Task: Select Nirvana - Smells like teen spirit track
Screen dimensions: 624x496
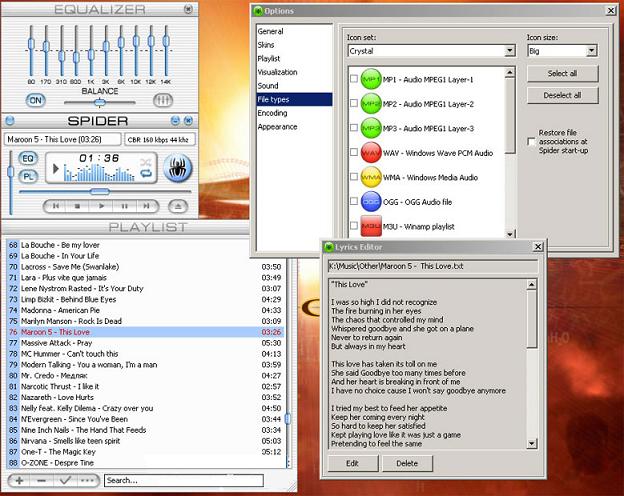Action: (x=145, y=441)
